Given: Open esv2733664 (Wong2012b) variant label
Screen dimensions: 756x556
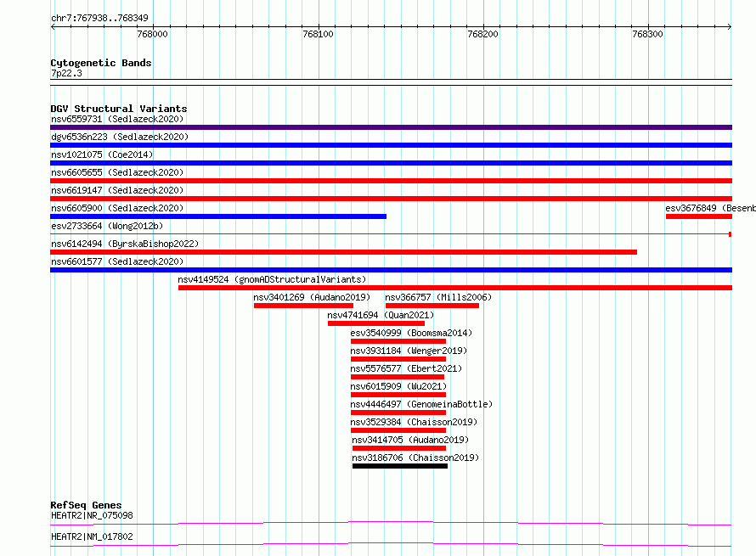Looking at the screenshot, I should point(107,226).
